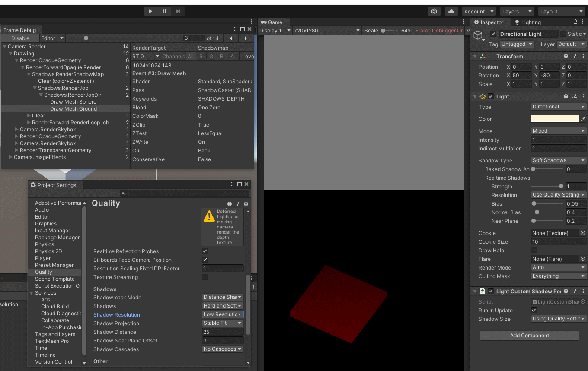Screen dimensions: 588x371
Task: Open Unity Collab history icon
Action: (434, 11)
